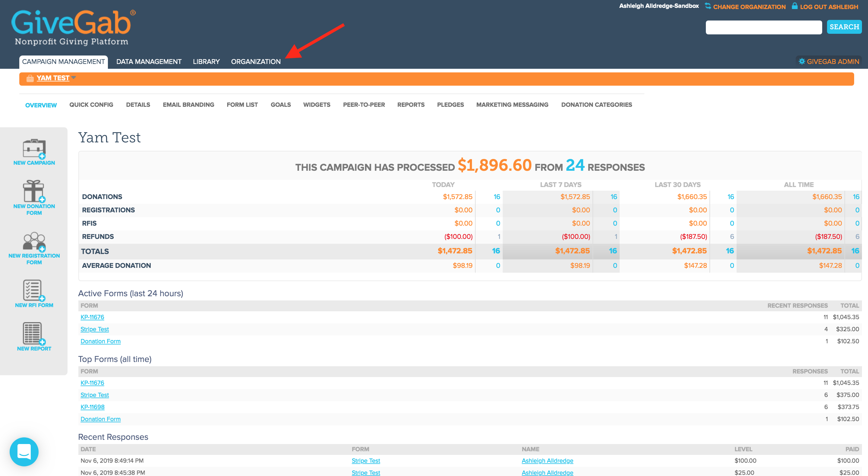Click the Yam Test page heading
This screenshot has width=868, height=476.
click(x=109, y=138)
